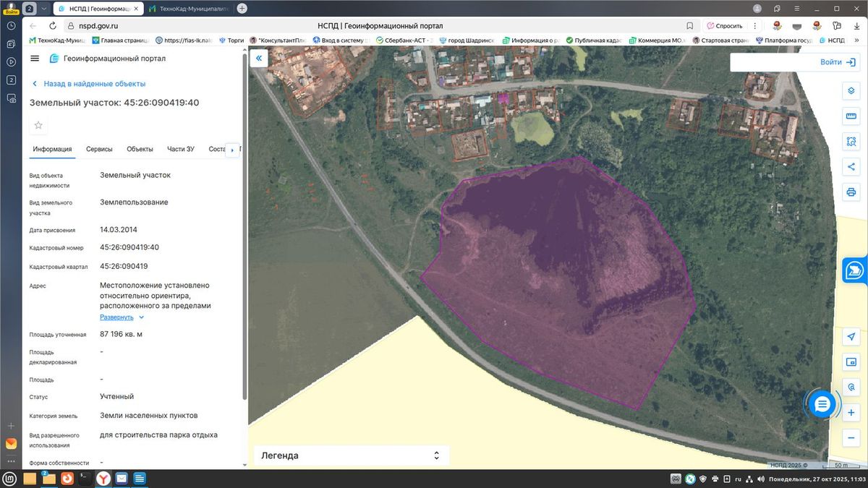Open the browser history clock sidebar icon
The height and width of the screenshot is (488, 868).
(11, 25)
